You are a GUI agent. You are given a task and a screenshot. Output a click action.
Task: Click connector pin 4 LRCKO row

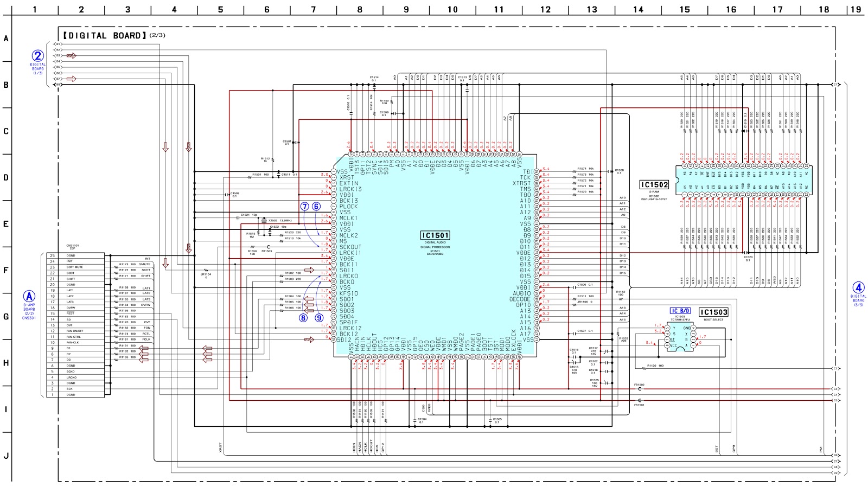[x=75, y=377]
